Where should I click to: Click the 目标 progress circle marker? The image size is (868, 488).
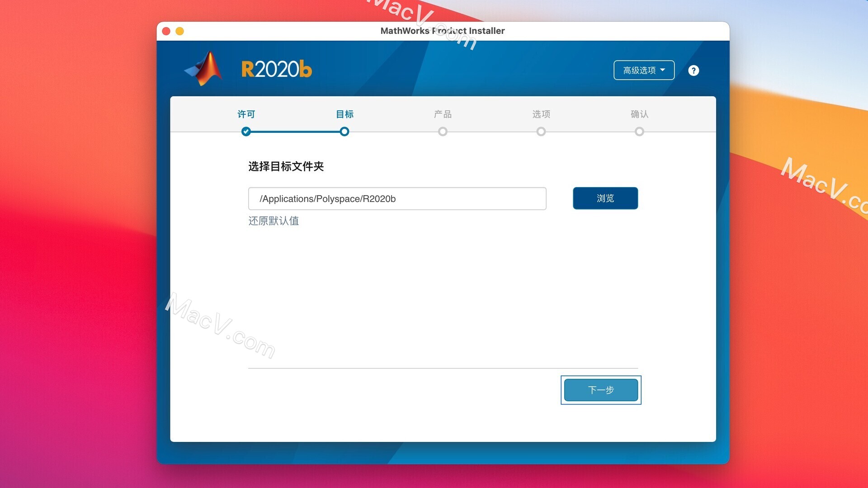click(344, 131)
